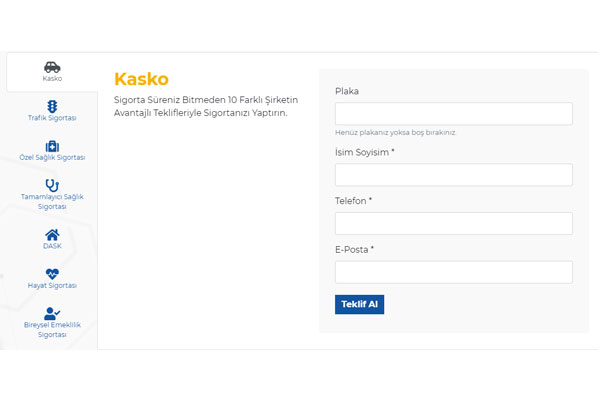This screenshot has width=600, height=410.
Task: Focus the Plaka input field
Action: coord(454,114)
